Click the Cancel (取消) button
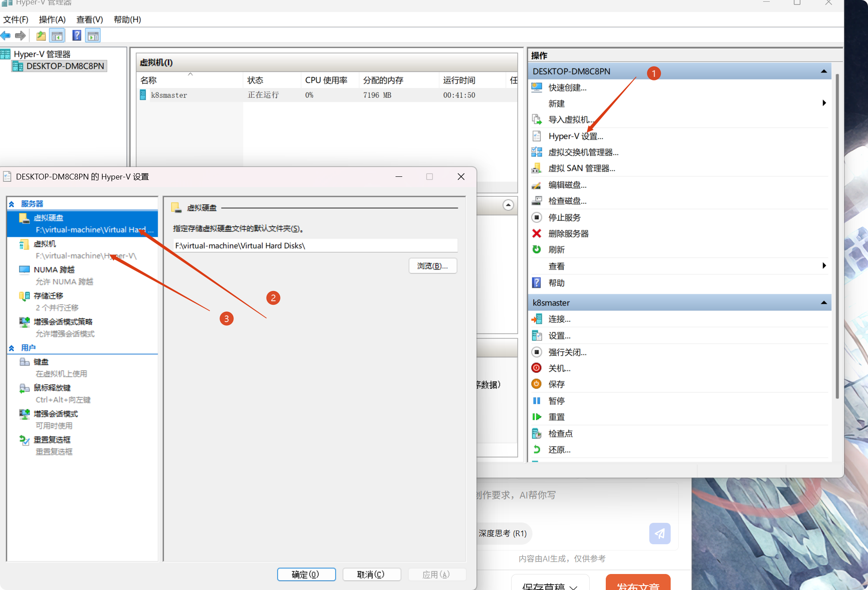 372,574
